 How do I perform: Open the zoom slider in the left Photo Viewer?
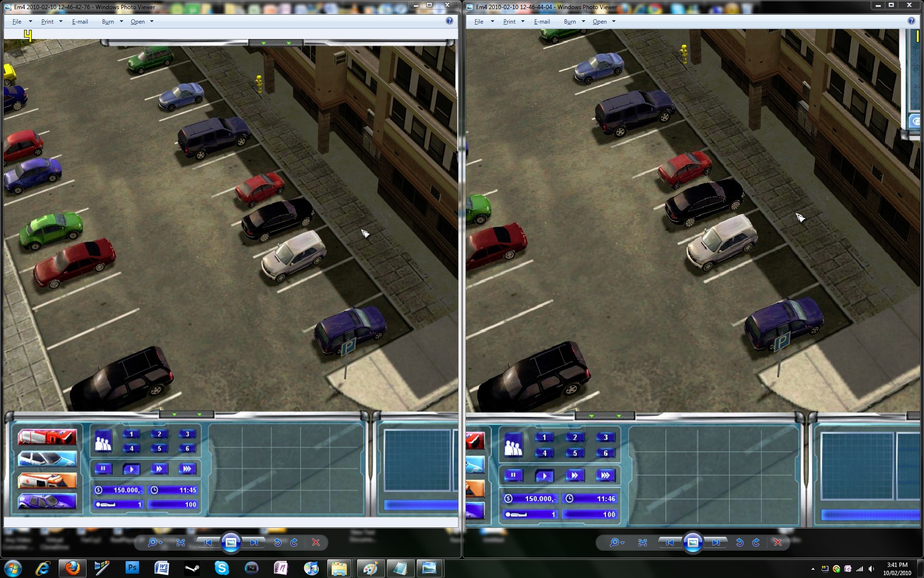(154, 543)
